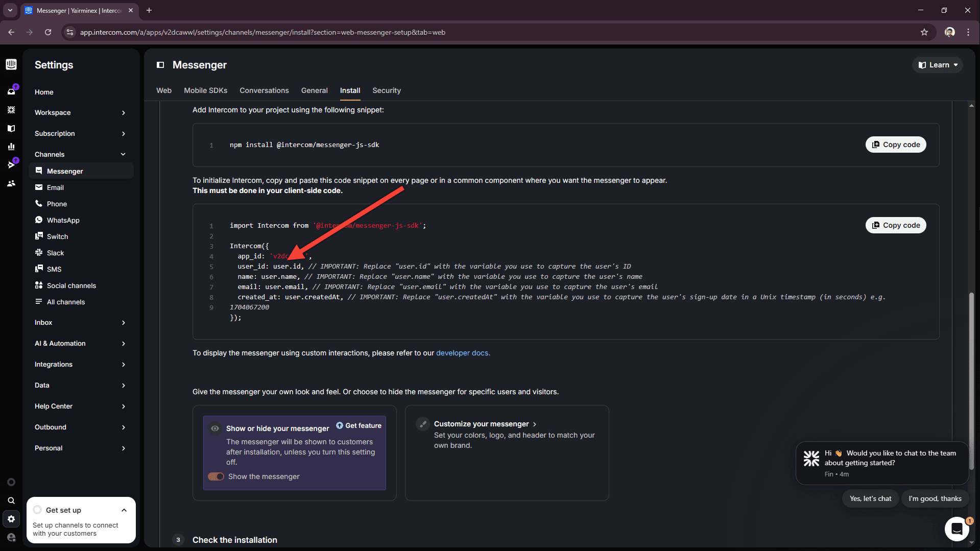This screenshot has height=551, width=980.
Task: Open the user profile avatar in left rail
Action: [11, 537]
